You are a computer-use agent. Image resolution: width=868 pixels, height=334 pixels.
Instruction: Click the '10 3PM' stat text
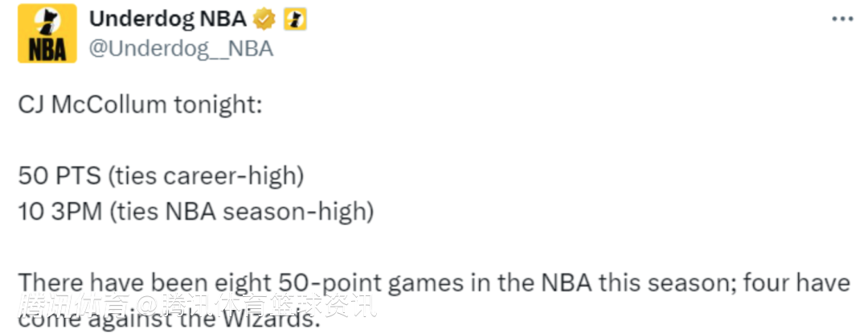(x=60, y=212)
